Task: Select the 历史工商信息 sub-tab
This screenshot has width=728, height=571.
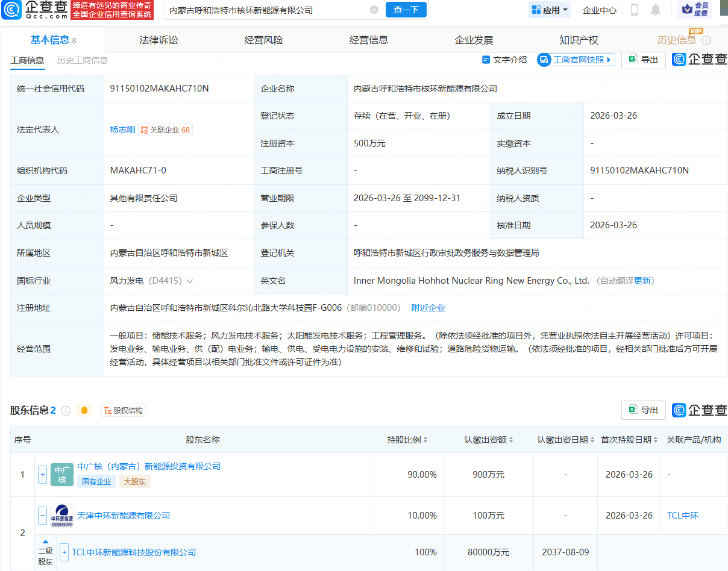Action: click(83, 60)
